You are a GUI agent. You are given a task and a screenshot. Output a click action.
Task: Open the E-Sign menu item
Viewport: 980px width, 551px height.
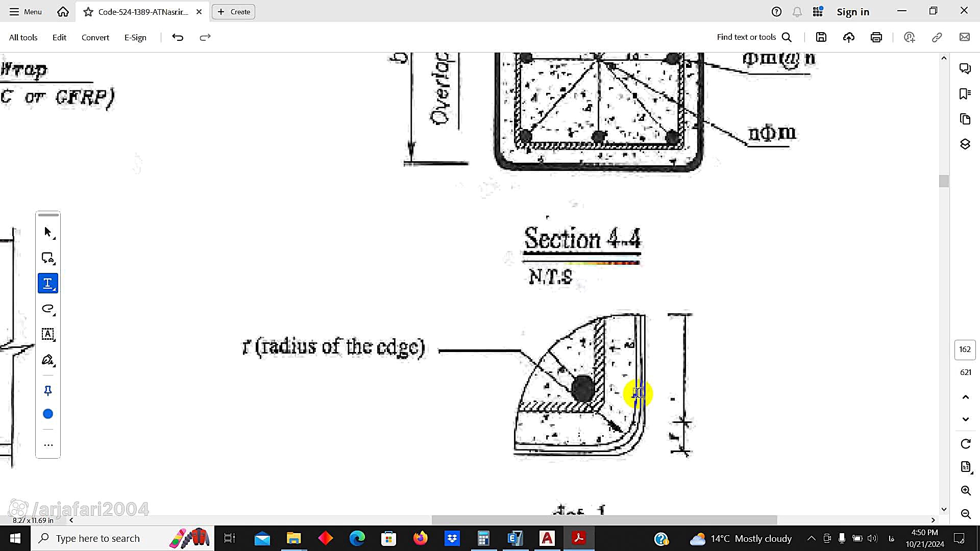(x=135, y=37)
